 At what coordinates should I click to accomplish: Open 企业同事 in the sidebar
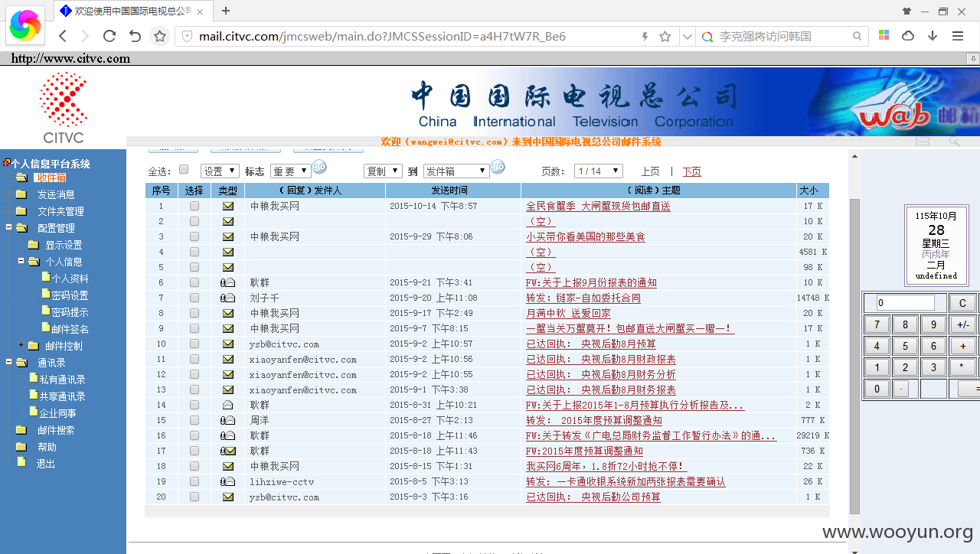click(57, 413)
